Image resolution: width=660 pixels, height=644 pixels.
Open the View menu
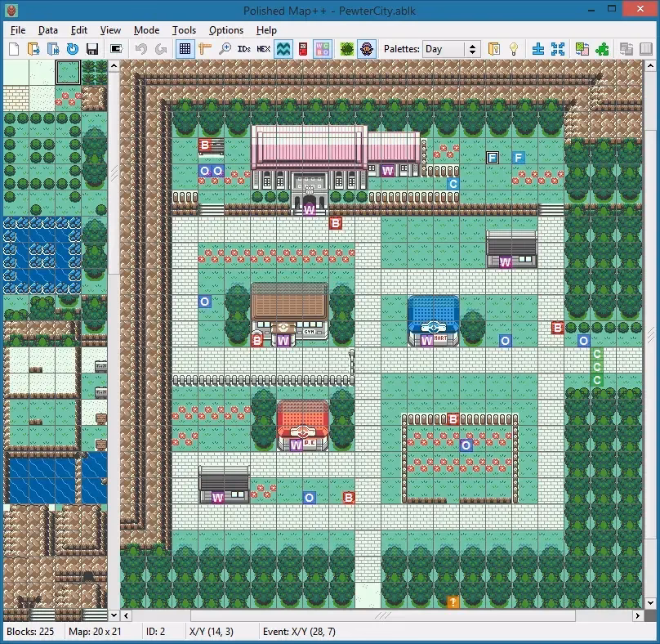[110, 30]
